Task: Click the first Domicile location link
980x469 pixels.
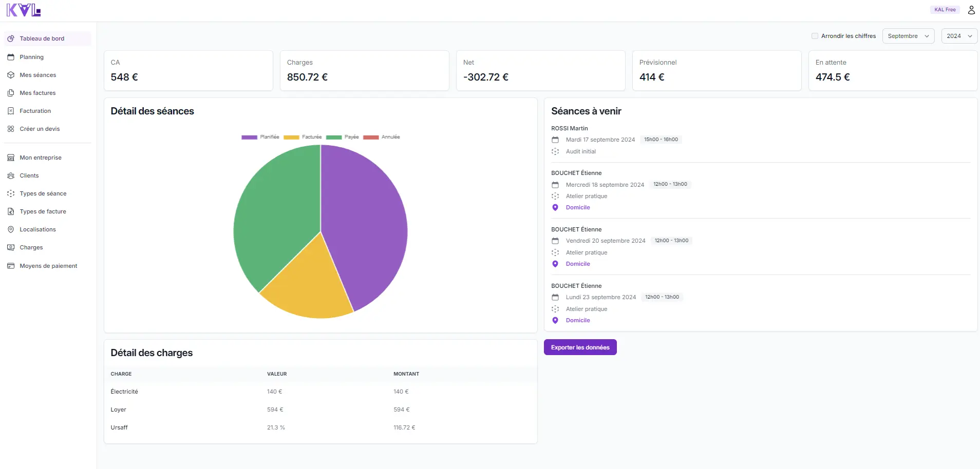Action: [578, 207]
